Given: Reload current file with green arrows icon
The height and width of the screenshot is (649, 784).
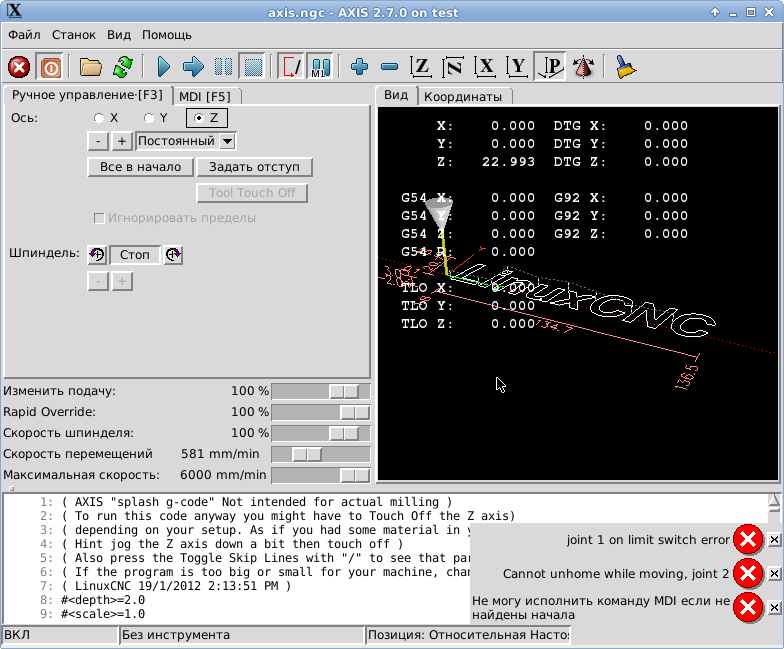Looking at the screenshot, I should coord(123,67).
